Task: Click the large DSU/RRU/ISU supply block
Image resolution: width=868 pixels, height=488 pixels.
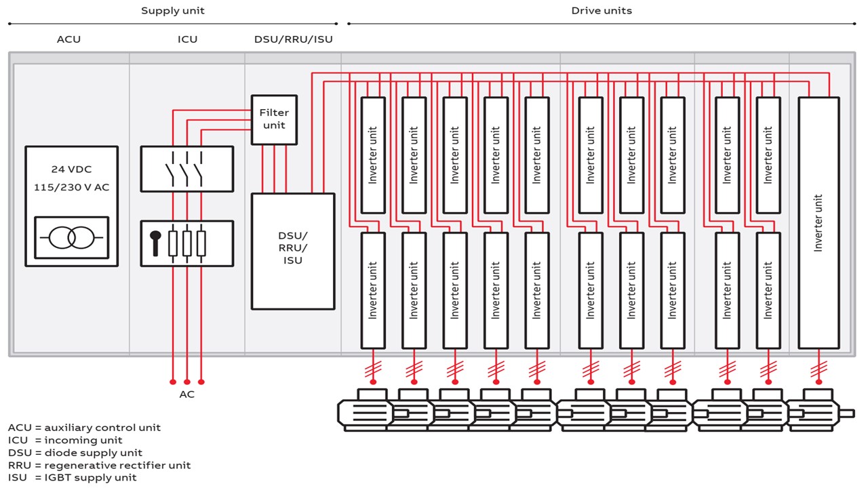Action: tap(293, 251)
